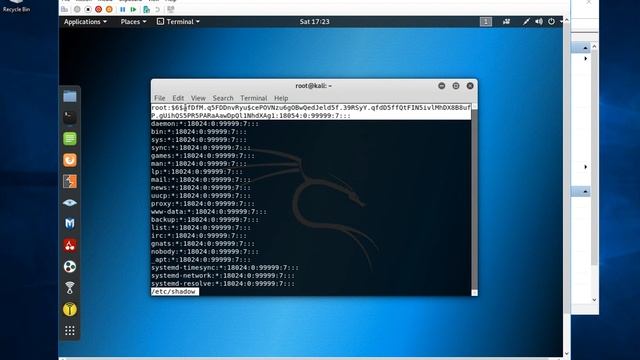The height and width of the screenshot is (360, 640).
Task: Click the Turn Off VM toolbar icon
Action: point(88,9)
